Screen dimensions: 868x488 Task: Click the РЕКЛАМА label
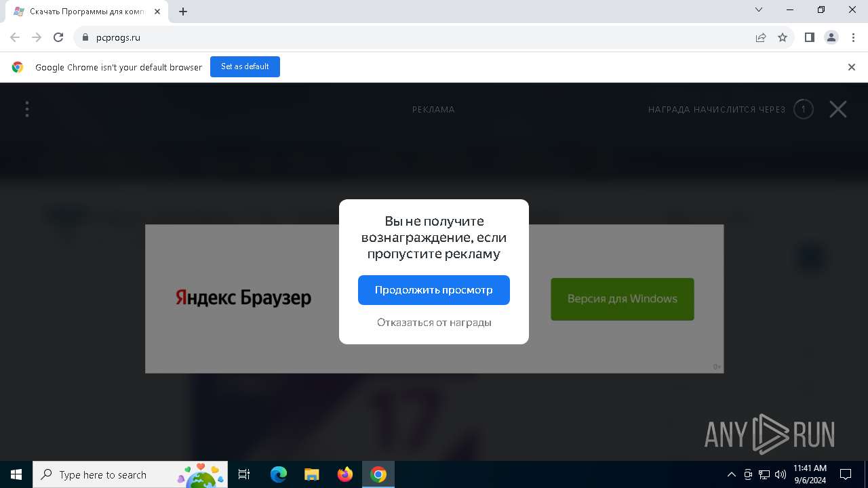coord(433,110)
